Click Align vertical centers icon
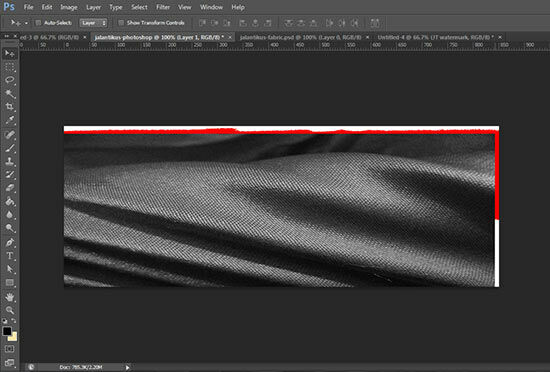Image resolution: width=550 pixels, height=372 pixels. (214, 23)
